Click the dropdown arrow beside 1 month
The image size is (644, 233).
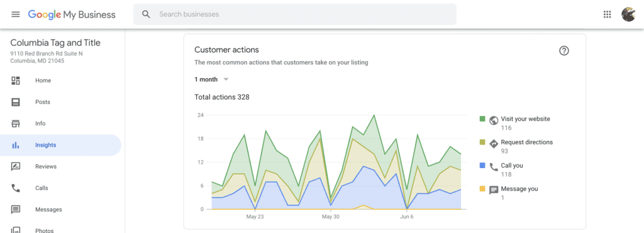[x=226, y=79]
